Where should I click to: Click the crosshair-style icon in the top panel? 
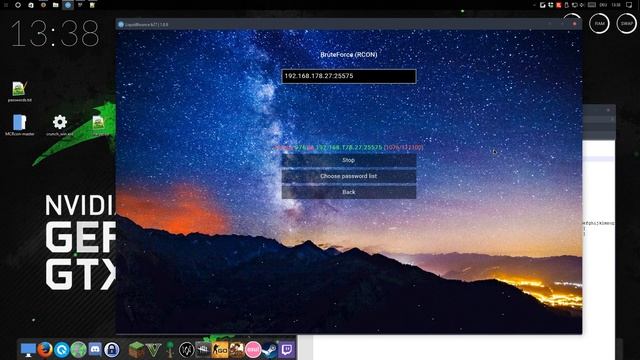pos(18,5)
